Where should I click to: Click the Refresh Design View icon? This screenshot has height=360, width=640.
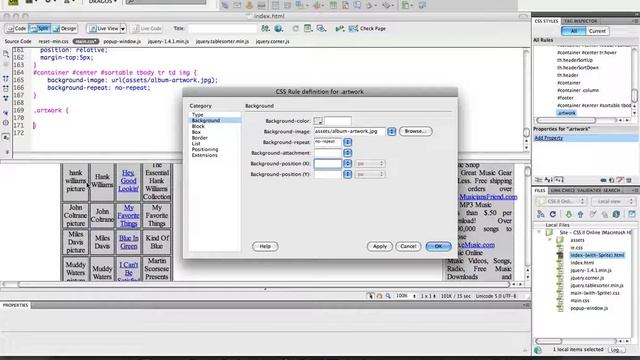[296, 29]
